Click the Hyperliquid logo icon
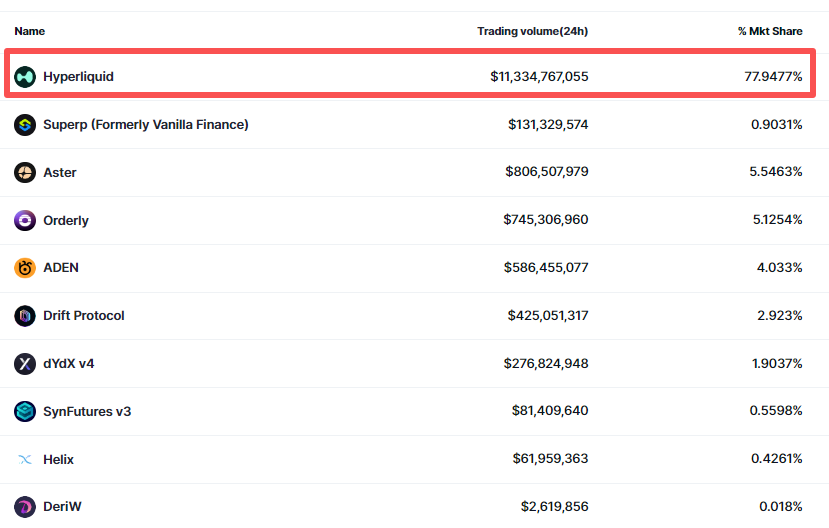Screen dimensions: 829x528 point(25,76)
